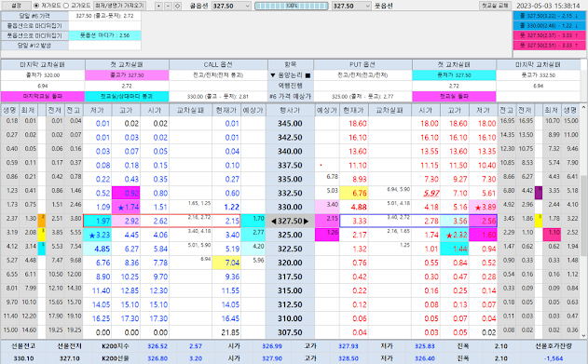Click the left arrow beside strike 327.50

[x=274, y=222]
